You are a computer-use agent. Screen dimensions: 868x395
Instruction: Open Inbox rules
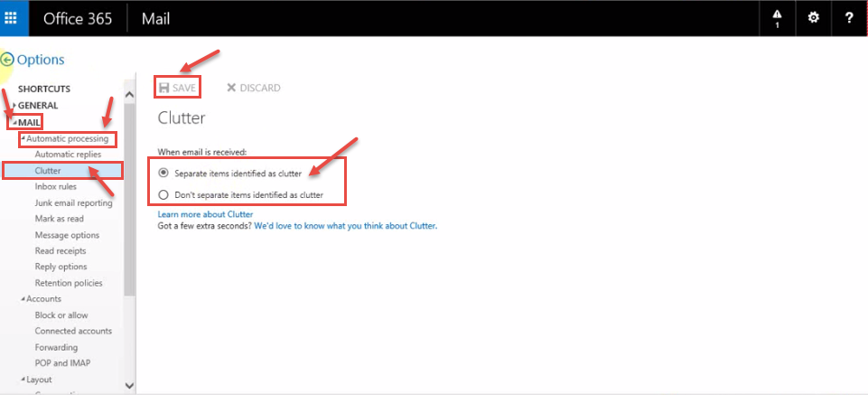(56, 187)
